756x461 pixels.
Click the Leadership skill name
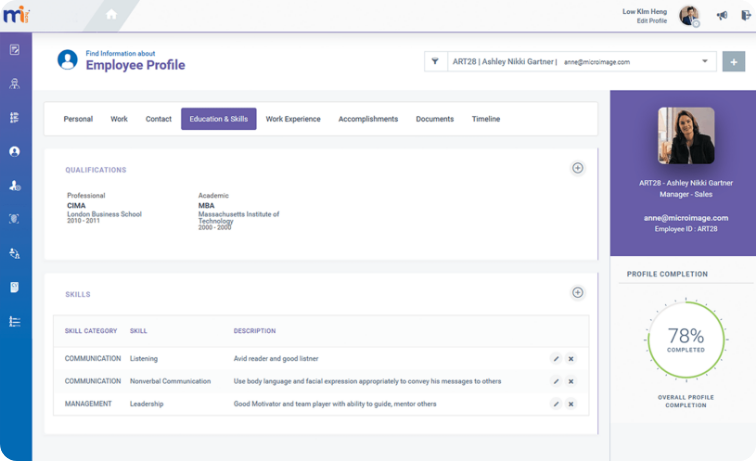click(147, 404)
